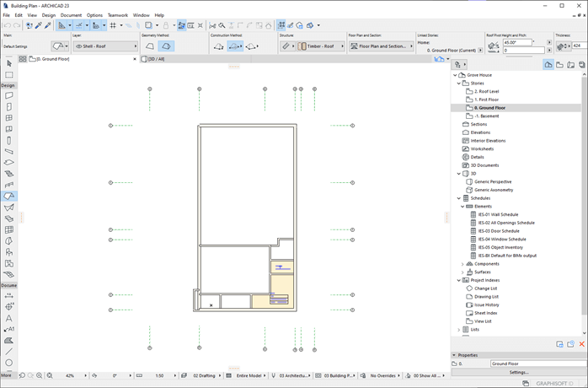The image size is (588, 388).
Task: Click the roof pitch 45.00° input field
Action: [x=517, y=42]
